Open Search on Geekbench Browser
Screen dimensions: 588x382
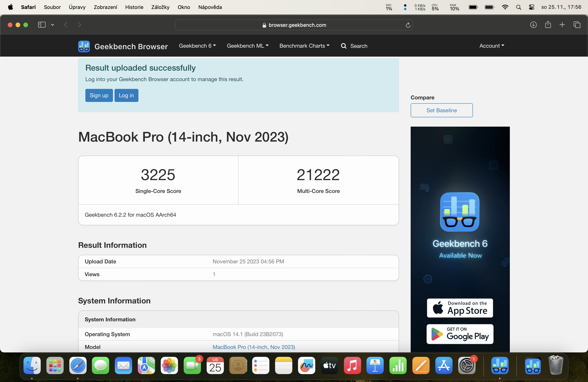354,46
